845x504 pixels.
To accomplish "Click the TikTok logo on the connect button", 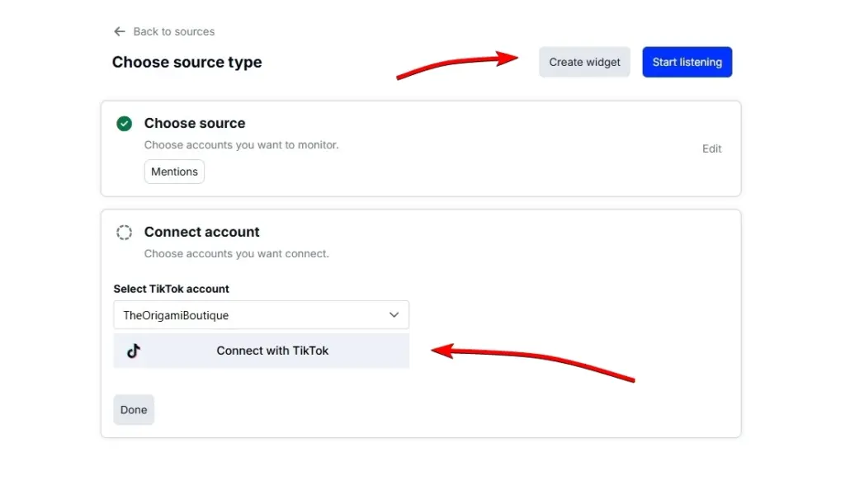I will (x=134, y=351).
